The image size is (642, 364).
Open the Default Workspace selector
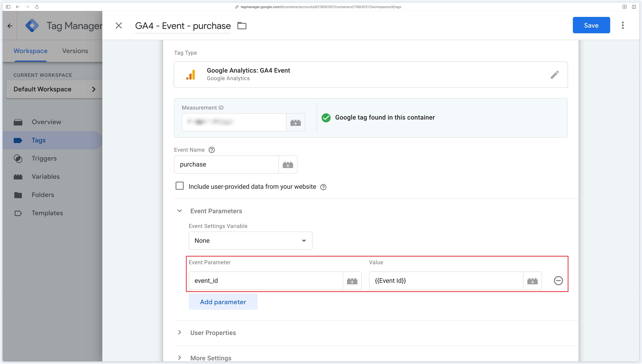click(x=54, y=89)
